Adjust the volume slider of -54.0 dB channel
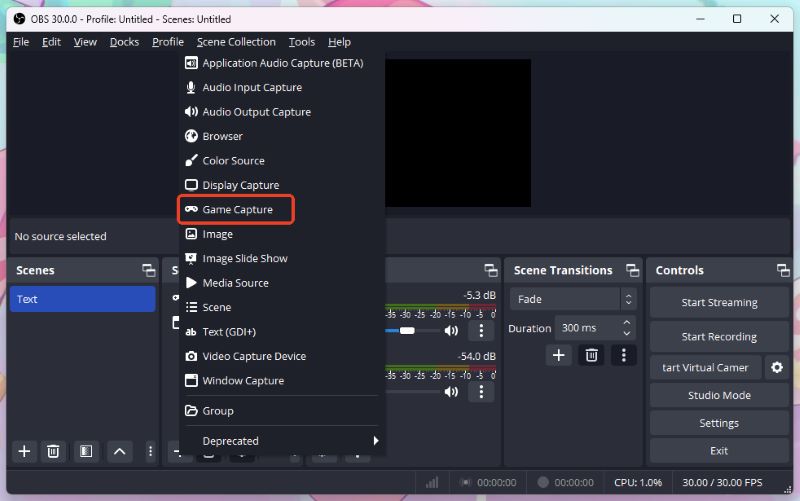The width and height of the screenshot is (800, 501). [x=412, y=392]
